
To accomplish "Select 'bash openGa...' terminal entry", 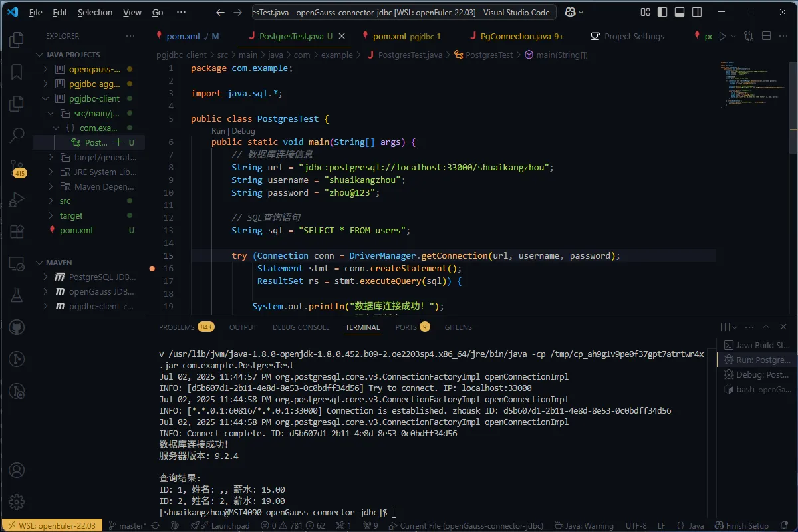I will (x=756, y=389).
